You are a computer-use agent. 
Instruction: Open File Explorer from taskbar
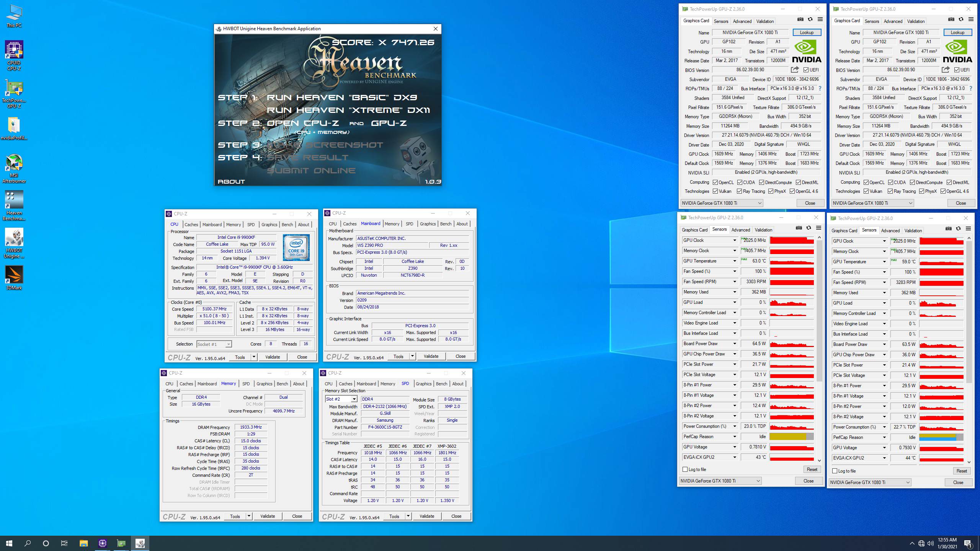pyautogui.click(x=83, y=543)
